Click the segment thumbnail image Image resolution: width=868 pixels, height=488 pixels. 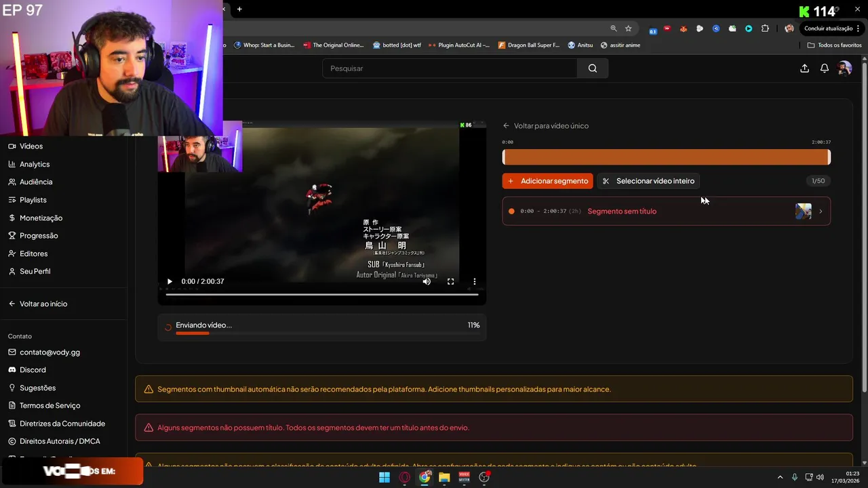804,211
